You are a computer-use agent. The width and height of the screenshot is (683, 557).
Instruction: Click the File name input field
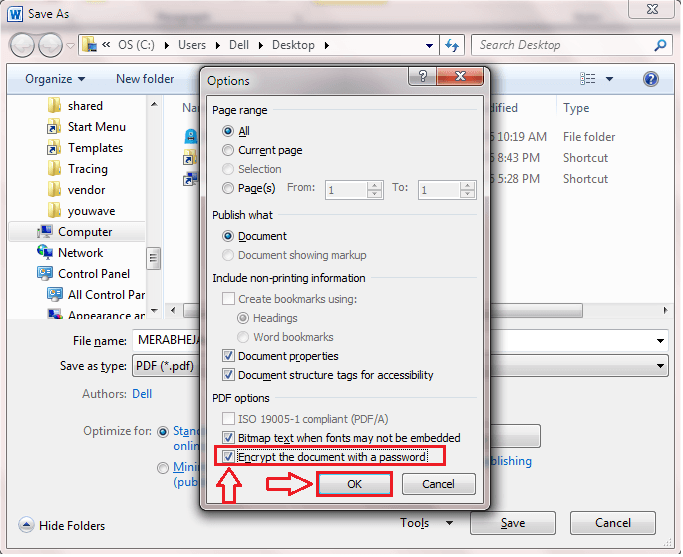(166, 340)
